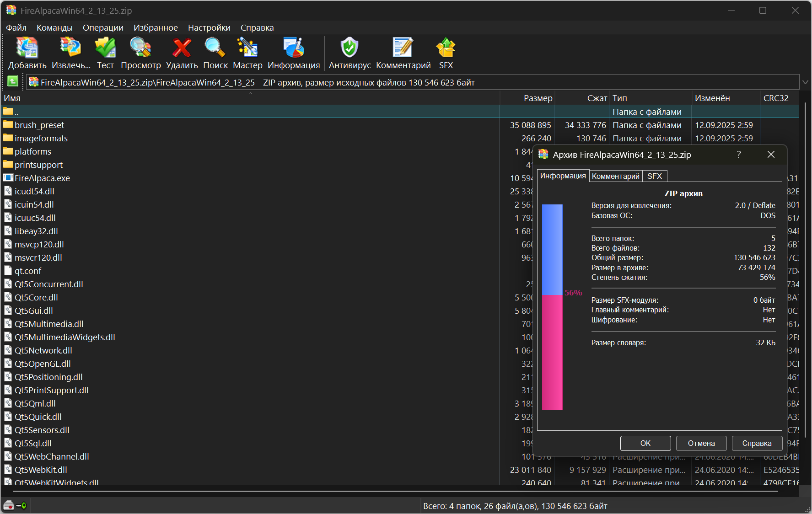The width and height of the screenshot is (812, 514).
Task: Open the Команды menu
Action: click(54, 28)
